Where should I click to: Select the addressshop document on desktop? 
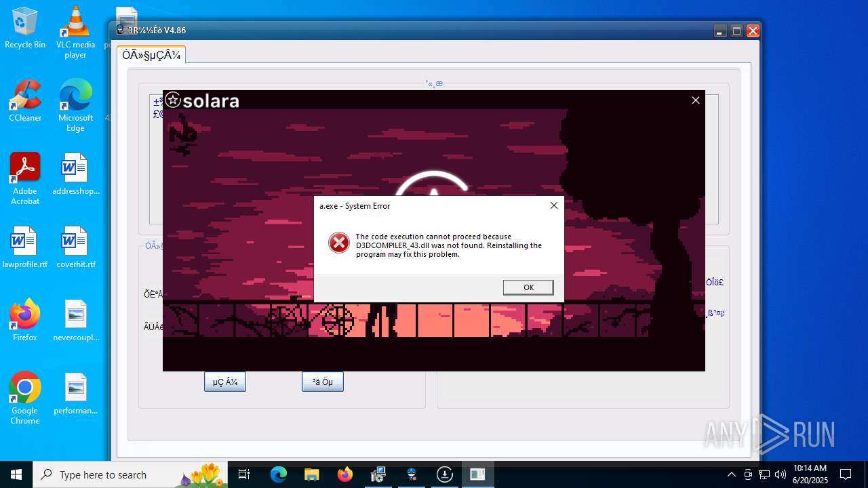[75, 175]
